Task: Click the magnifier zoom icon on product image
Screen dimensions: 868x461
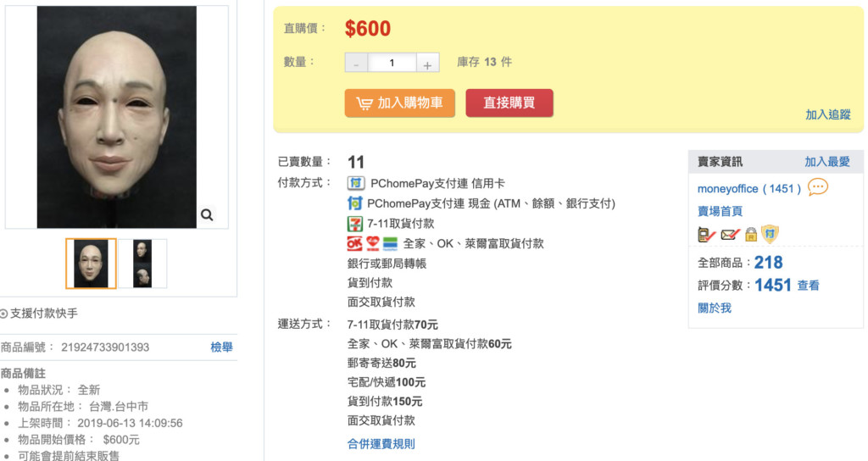Action: click(x=207, y=216)
